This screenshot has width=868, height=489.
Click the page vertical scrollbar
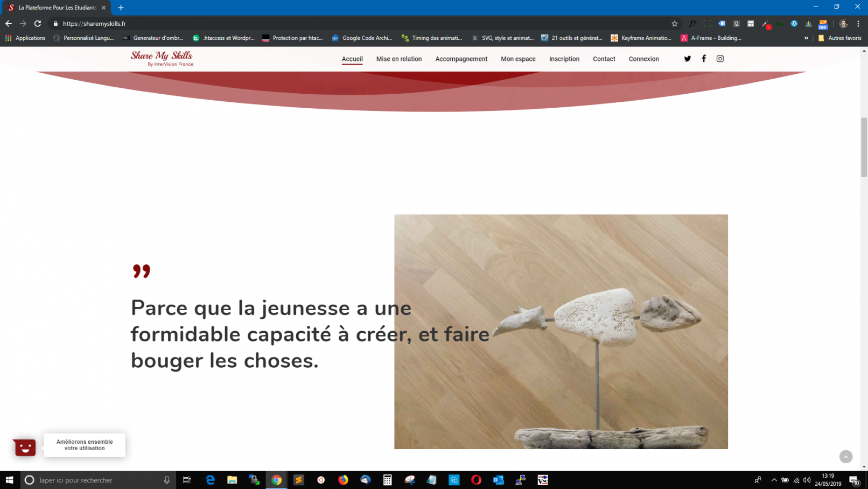[864, 147]
